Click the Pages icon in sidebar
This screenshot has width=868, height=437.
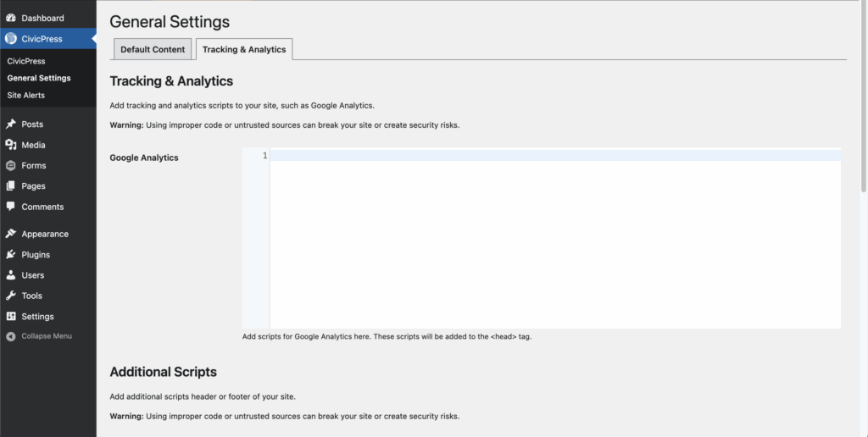point(10,185)
